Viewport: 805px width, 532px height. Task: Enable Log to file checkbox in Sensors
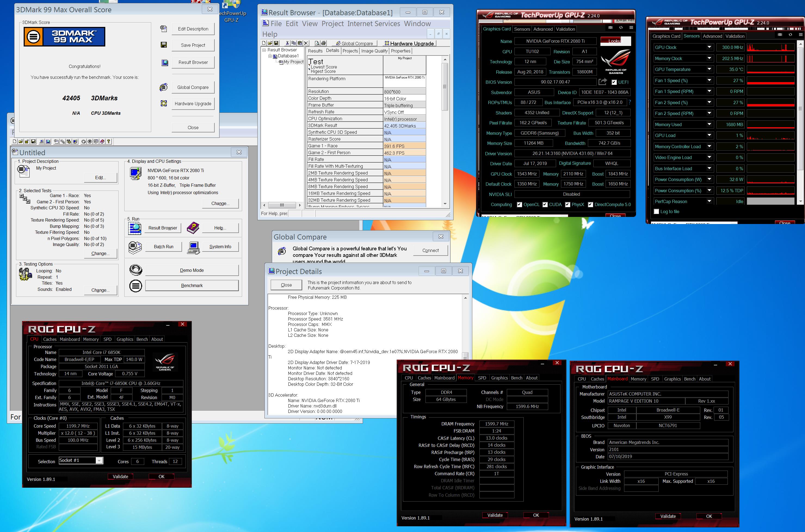[x=657, y=211]
